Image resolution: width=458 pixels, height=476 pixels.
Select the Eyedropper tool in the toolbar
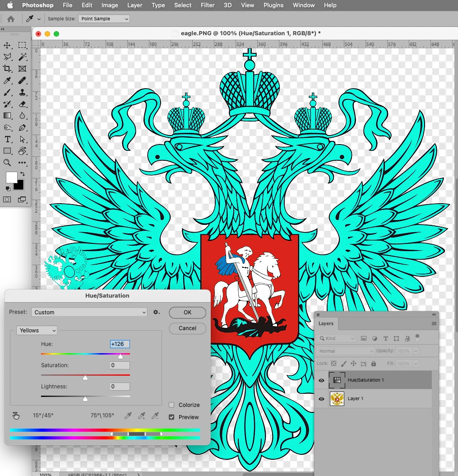(x=7, y=80)
